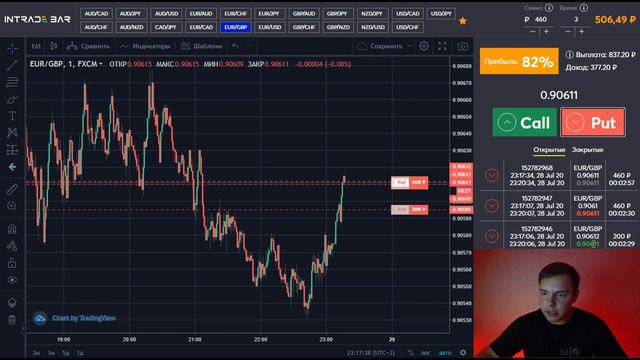Click the Сохранить save chart button
Screen dimensions: 640x360
pyautogui.click(x=380, y=46)
